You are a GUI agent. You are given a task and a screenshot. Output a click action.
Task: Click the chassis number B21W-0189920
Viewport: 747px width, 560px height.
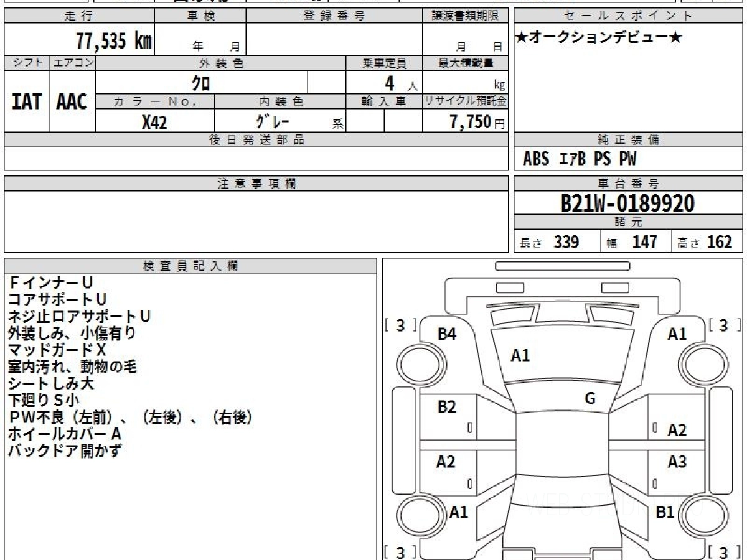tap(627, 203)
